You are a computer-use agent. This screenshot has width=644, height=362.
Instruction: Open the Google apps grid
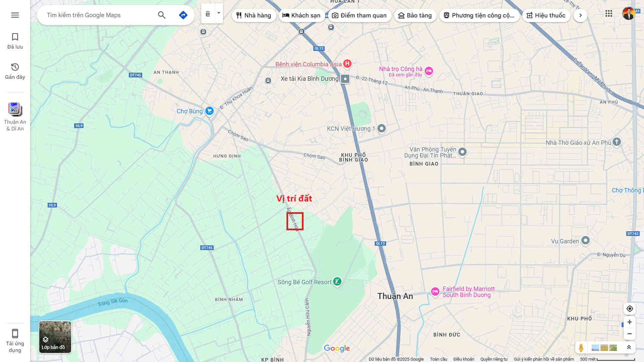point(609,14)
